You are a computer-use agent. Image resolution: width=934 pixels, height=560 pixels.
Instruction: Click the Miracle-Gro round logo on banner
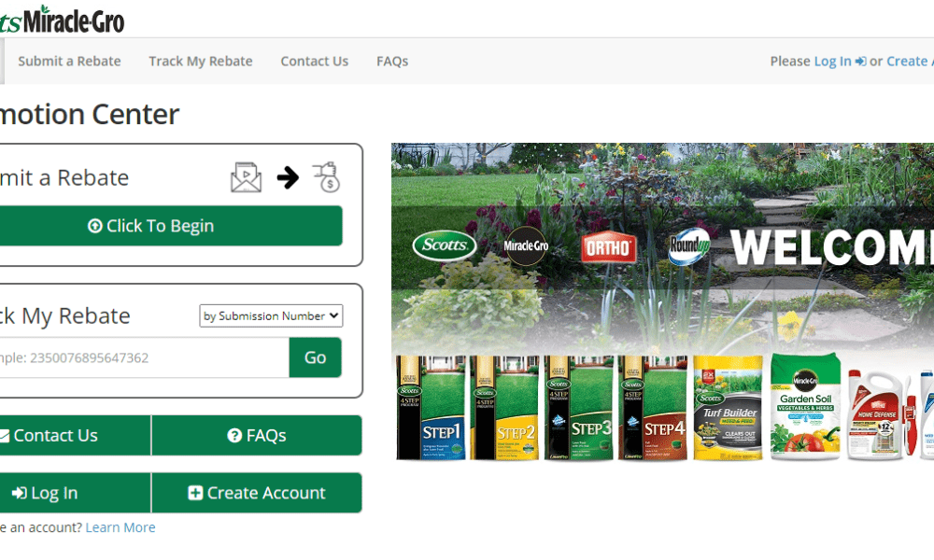[x=526, y=245]
